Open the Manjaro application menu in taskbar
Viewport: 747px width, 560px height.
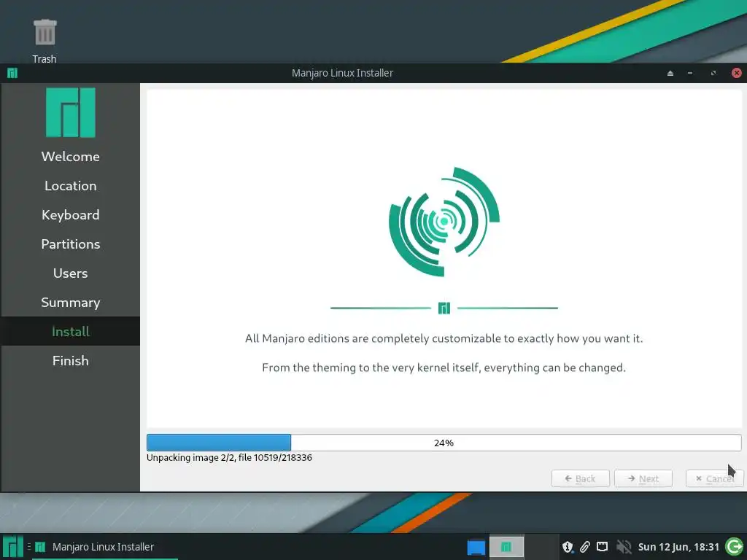point(13,547)
